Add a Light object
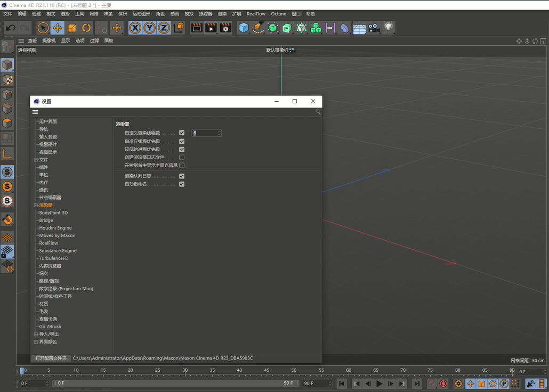Screen dimensions: 549x392 (388, 28)
